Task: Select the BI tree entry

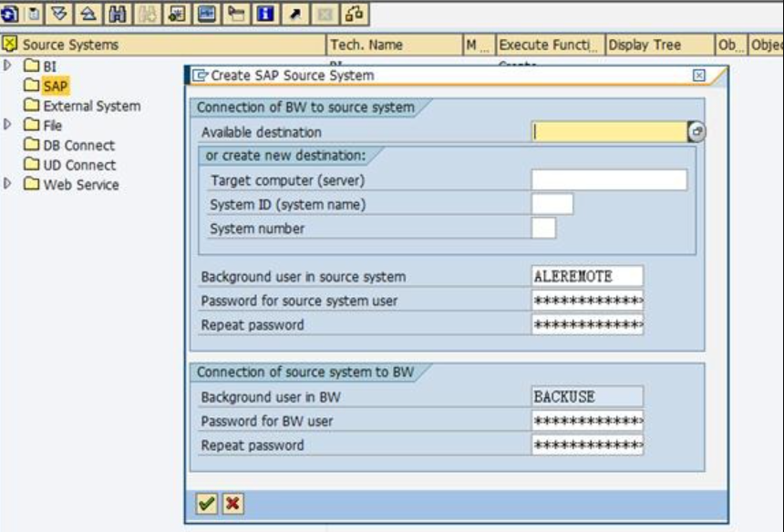Action: 49,66
